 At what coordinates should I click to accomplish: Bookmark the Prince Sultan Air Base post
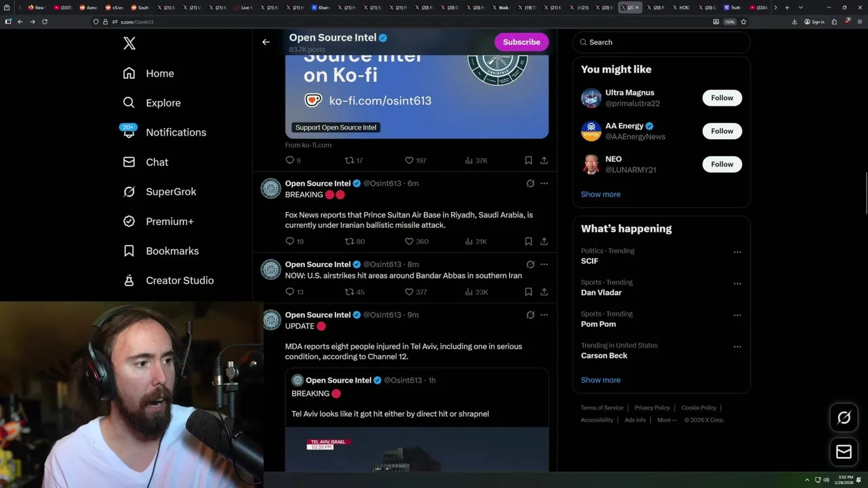coord(528,241)
